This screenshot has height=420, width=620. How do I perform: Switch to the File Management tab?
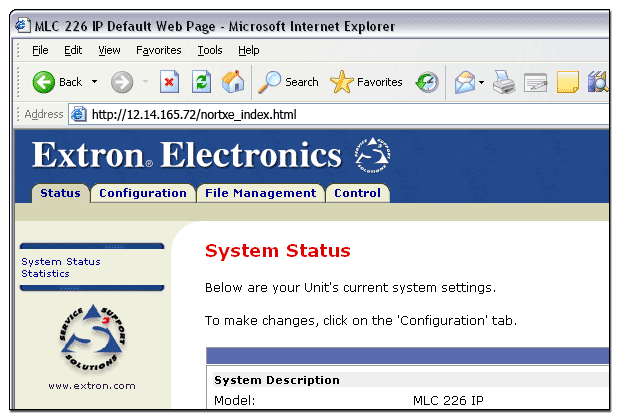(x=260, y=193)
